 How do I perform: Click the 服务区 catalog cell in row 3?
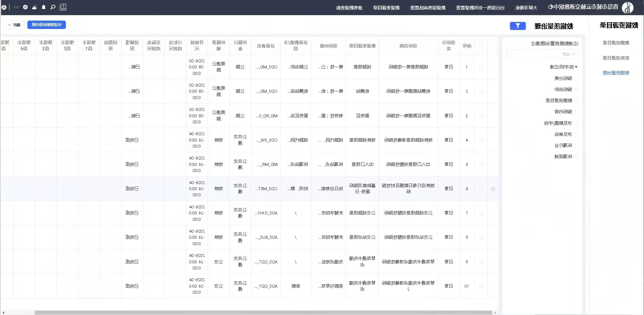[x=362, y=116]
